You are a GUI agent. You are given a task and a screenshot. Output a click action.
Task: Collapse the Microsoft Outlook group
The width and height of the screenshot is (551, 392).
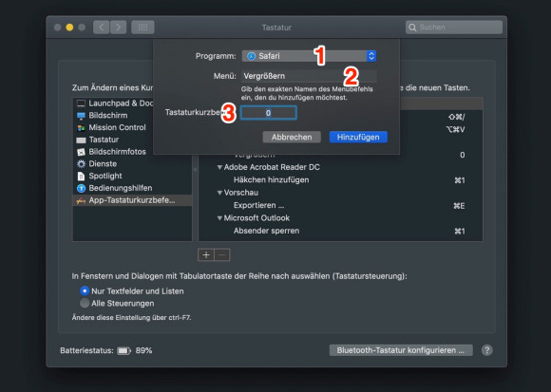pos(219,218)
